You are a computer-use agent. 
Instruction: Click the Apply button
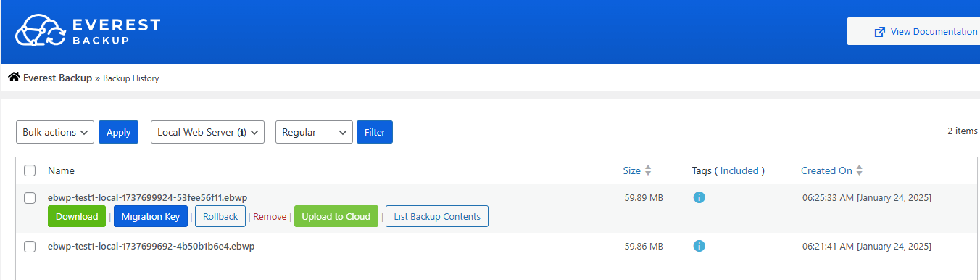[118, 132]
